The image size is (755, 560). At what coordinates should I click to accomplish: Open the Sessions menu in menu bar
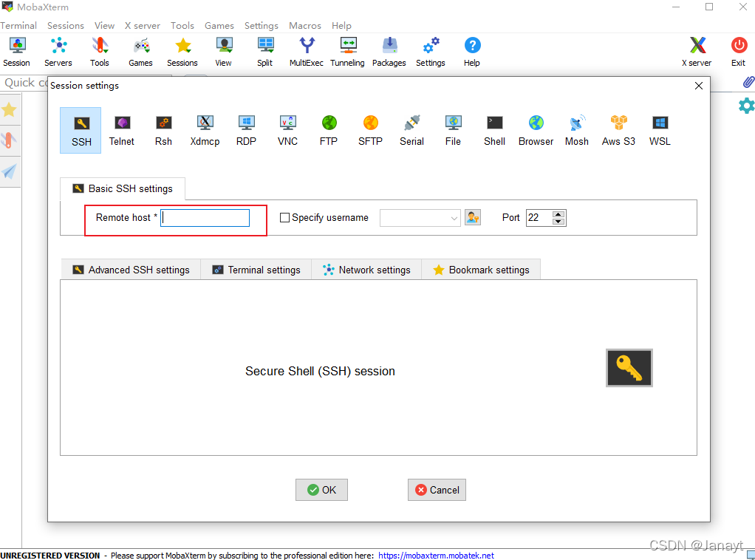[x=66, y=26]
